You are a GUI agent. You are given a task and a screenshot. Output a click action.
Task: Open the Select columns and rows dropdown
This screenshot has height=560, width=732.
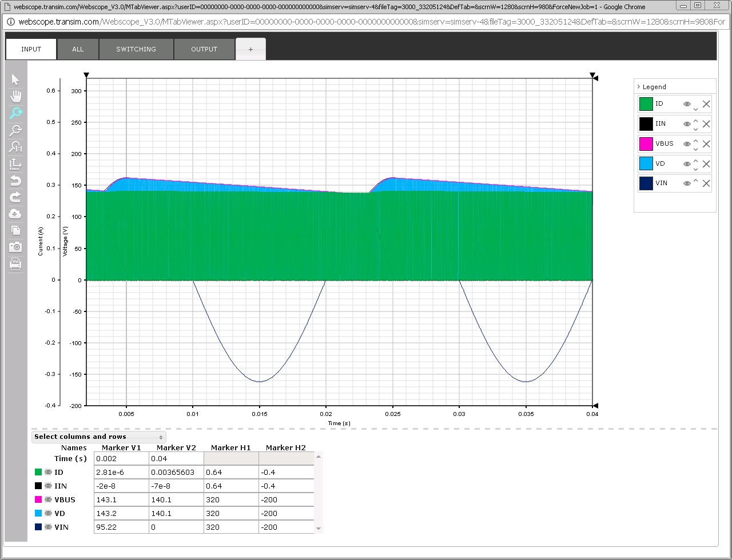pos(98,437)
